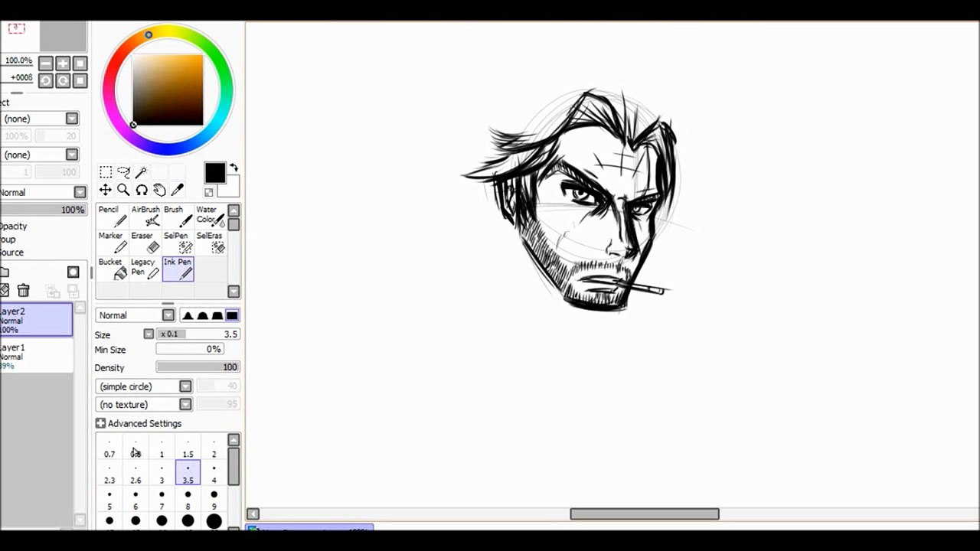Delete the selected layer with trash icon
This screenshot has height=551, width=980.
tap(23, 290)
